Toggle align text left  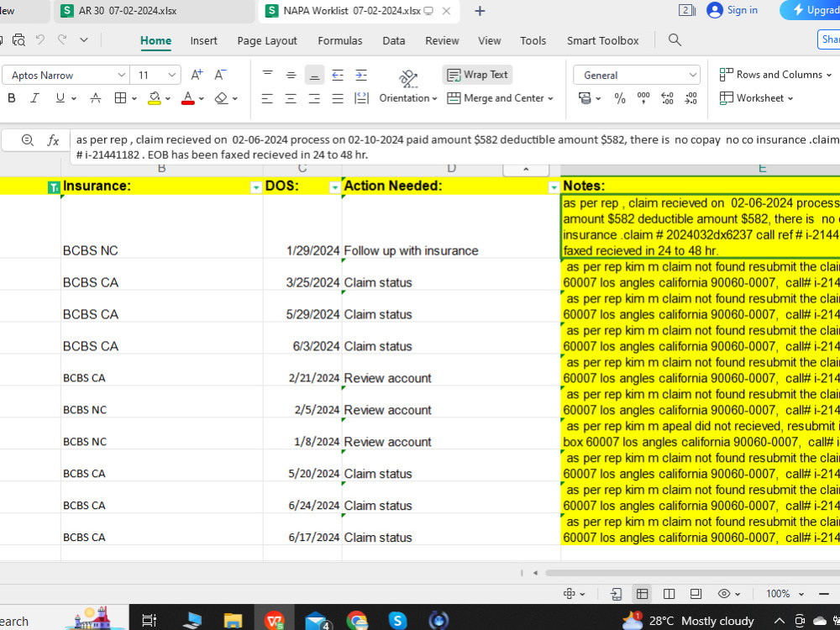click(x=267, y=98)
